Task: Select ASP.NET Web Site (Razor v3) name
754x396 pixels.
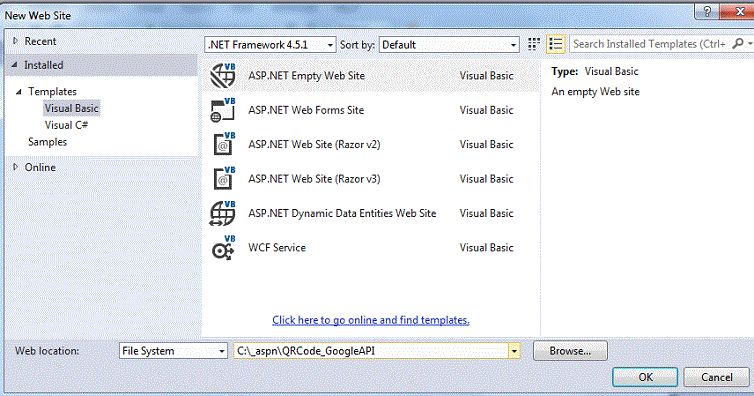Action: [314, 179]
